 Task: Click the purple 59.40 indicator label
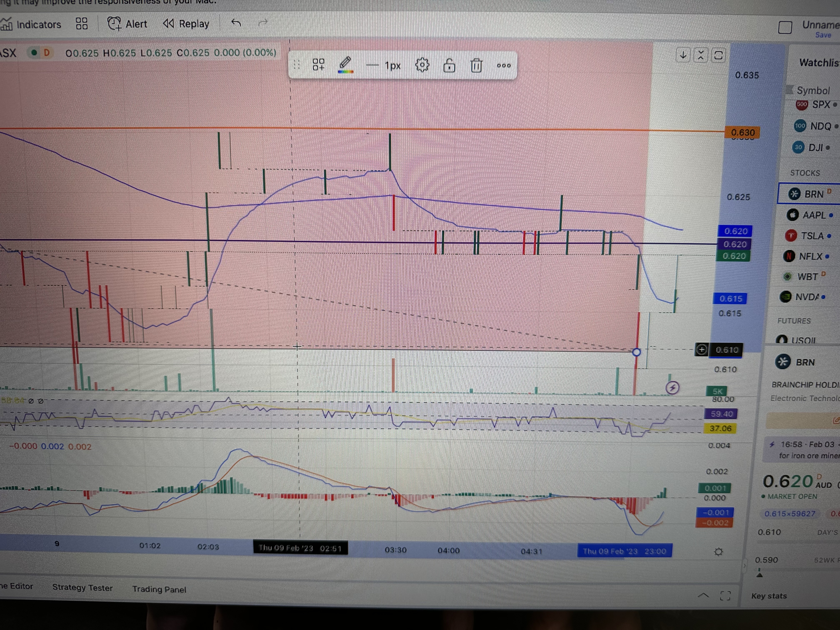(x=721, y=414)
